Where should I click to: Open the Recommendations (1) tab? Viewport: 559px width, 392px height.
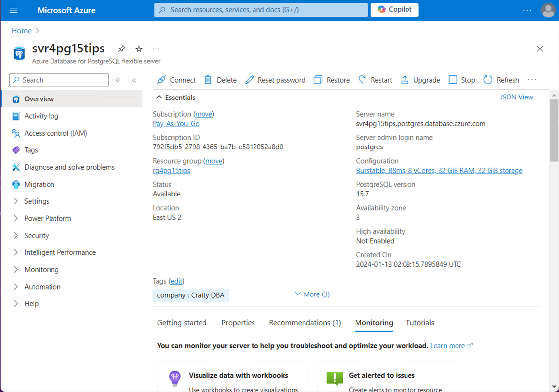point(305,323)
